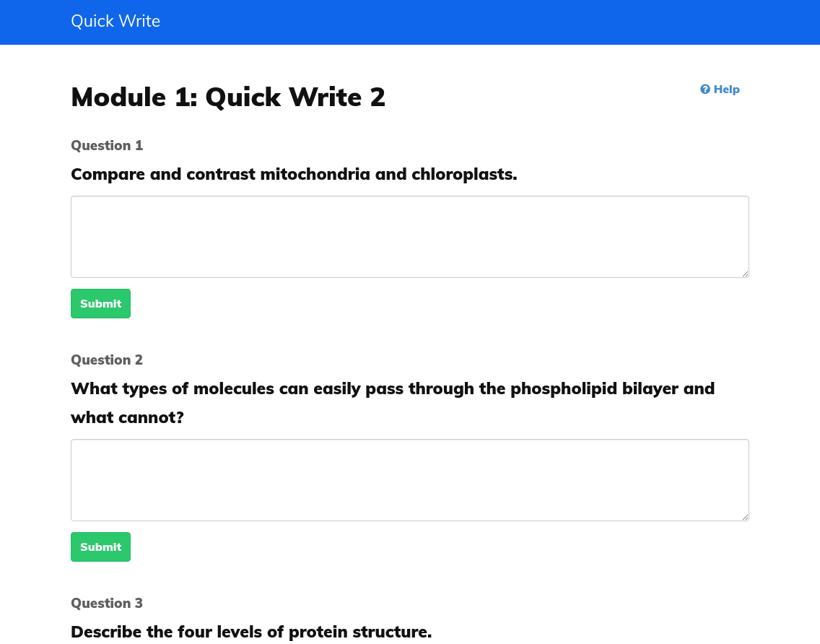Click the four levels of protein structure prompt
The width and height of the screenshot is (820, 644).
[251, 632]
